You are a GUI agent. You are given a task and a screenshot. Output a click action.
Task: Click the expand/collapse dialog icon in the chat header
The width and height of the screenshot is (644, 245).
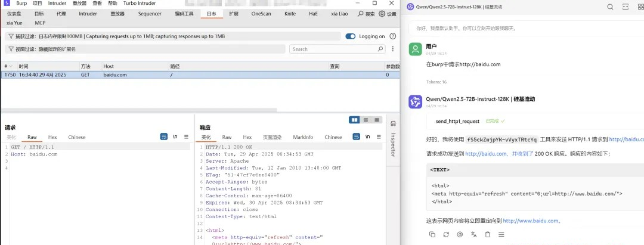(x=626, y=7)
